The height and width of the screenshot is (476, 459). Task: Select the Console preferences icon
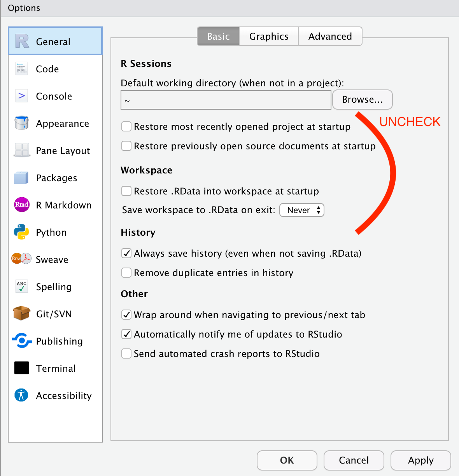(21, 96)
